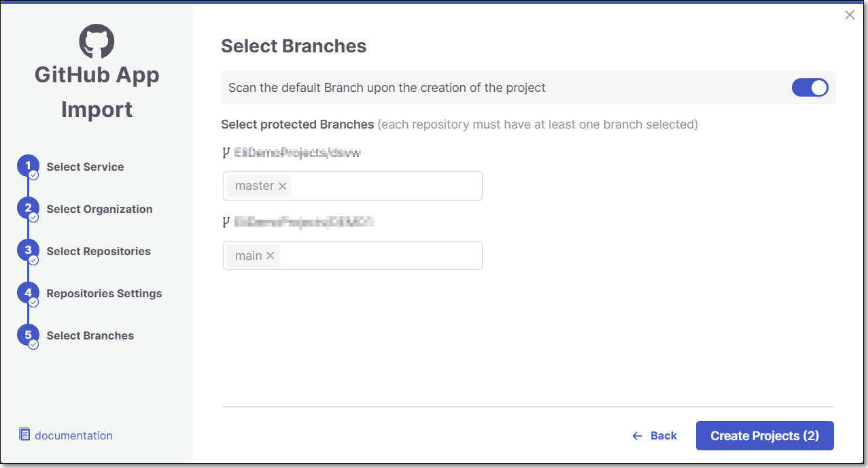Click the documentation book icon
The width and height of the screenshot is (868, 468).
24,434
